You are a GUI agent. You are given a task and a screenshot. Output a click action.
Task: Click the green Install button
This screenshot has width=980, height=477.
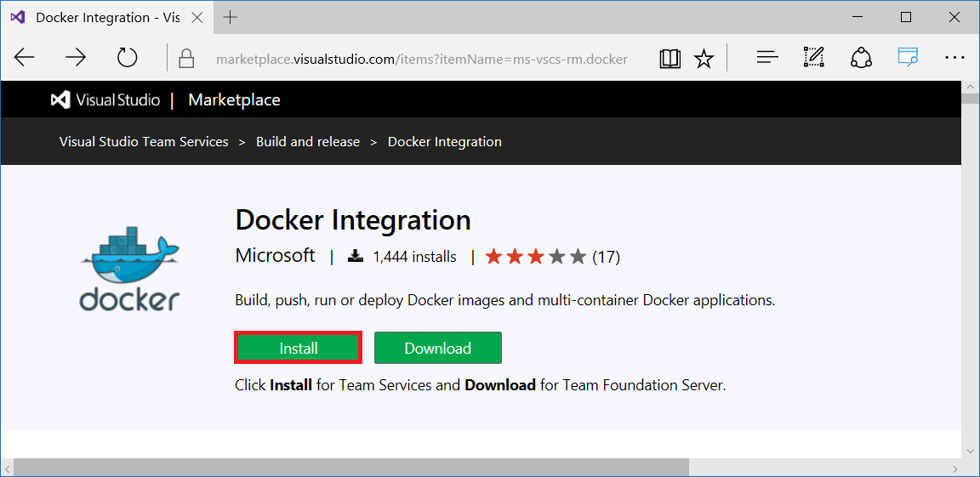pyautogui.click(x=299, y=348)
